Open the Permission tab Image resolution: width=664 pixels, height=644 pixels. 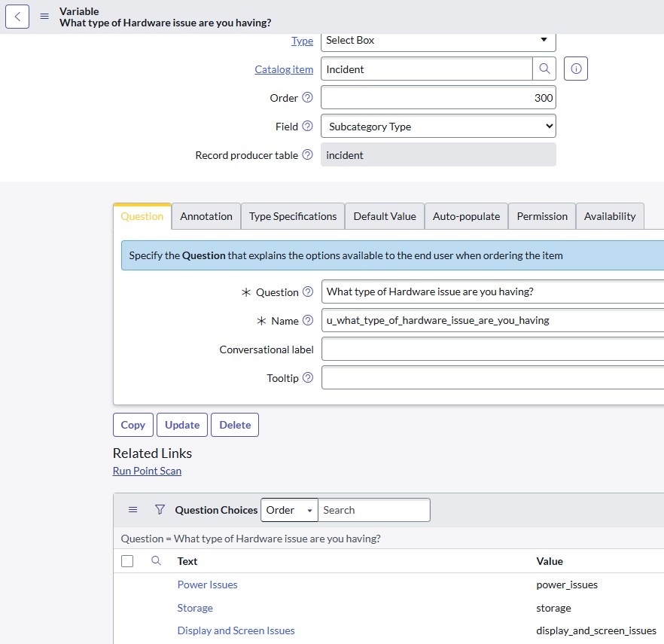(542, 216)
